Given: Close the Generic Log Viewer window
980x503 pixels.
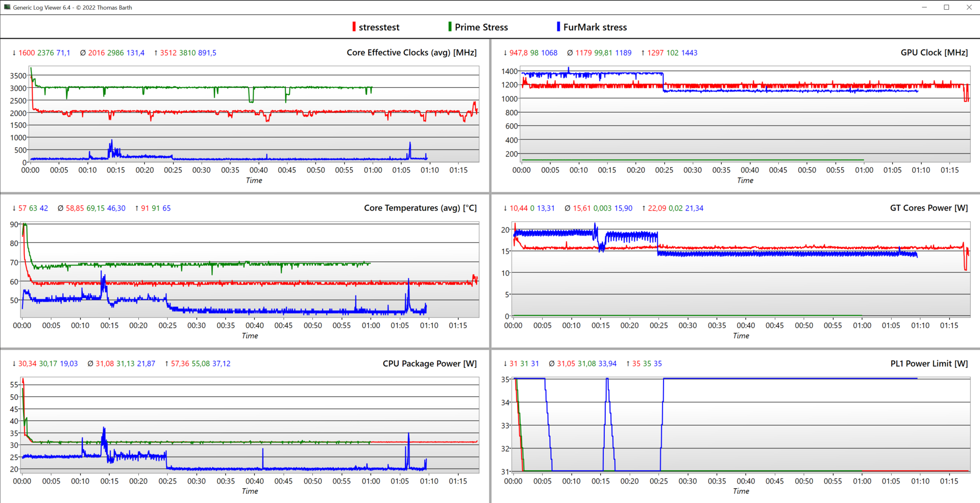Looking at the screenshot, I should 969,7.
